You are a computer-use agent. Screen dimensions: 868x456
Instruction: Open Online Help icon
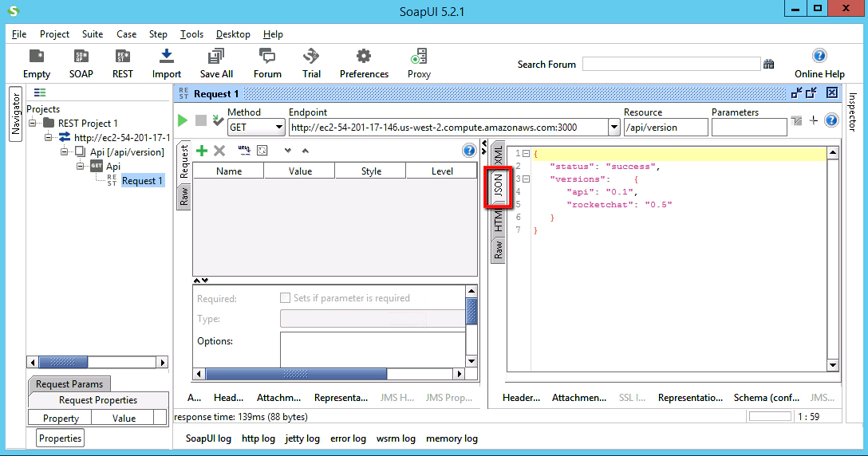[x=819, y=56]
